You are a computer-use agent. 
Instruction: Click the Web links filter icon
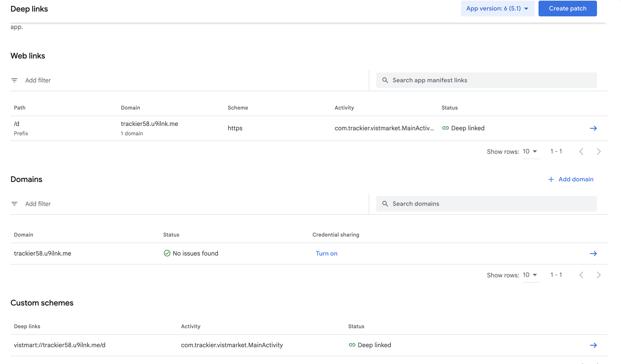pos(14,80)
